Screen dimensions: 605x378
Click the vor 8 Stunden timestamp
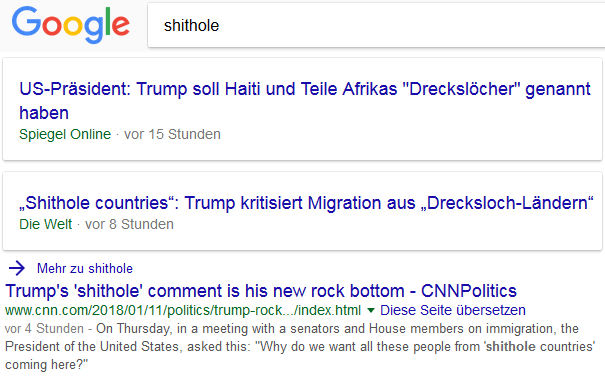129,224
